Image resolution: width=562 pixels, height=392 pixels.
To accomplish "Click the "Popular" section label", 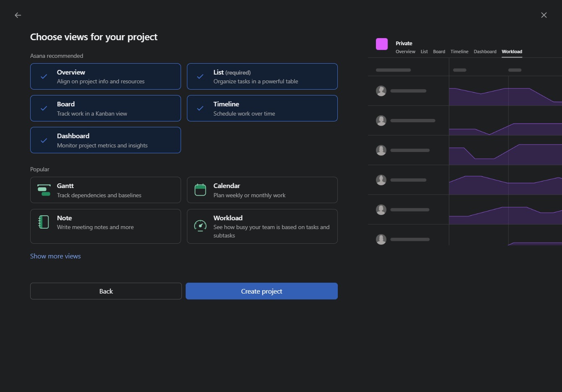I will 40,169.
